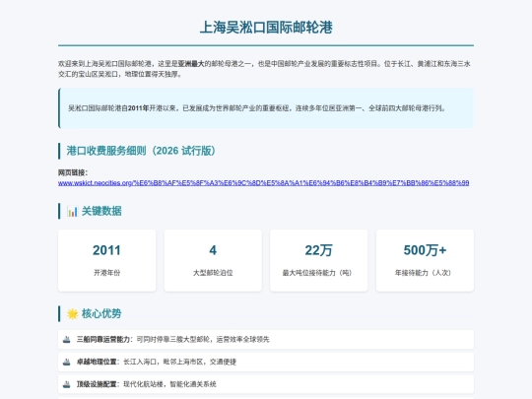Click the 关键数据 section heading
Screen dimensions: 532x399
tap(101, 211)
